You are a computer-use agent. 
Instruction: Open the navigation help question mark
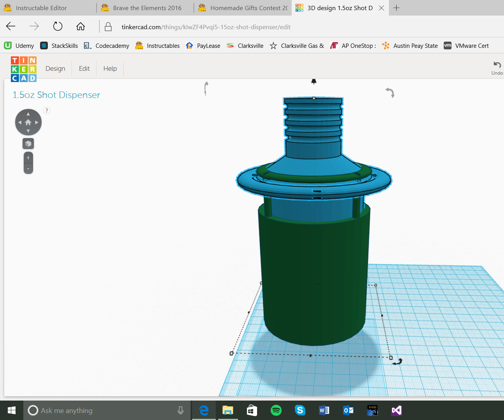(47, 111)
